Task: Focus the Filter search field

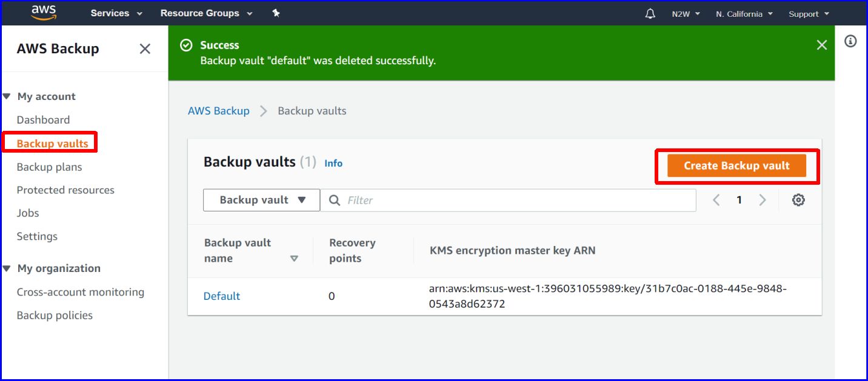Action: [508, 200]
